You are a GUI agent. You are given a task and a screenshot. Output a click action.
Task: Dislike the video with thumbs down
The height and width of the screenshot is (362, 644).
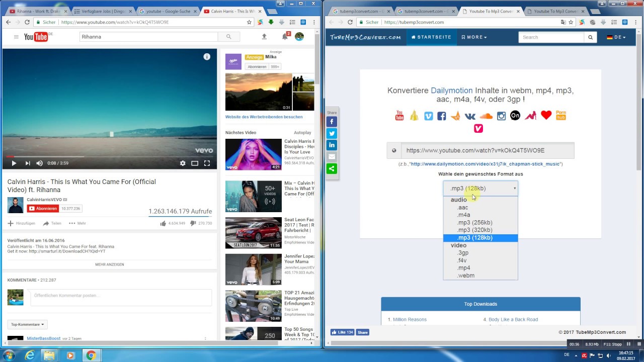point(193,223)
